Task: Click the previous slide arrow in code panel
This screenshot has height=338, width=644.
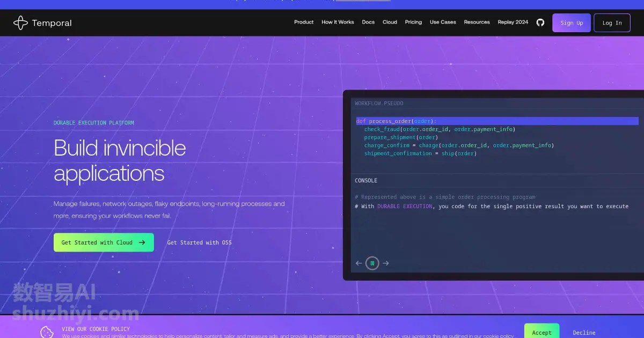Action: (359, 263)
